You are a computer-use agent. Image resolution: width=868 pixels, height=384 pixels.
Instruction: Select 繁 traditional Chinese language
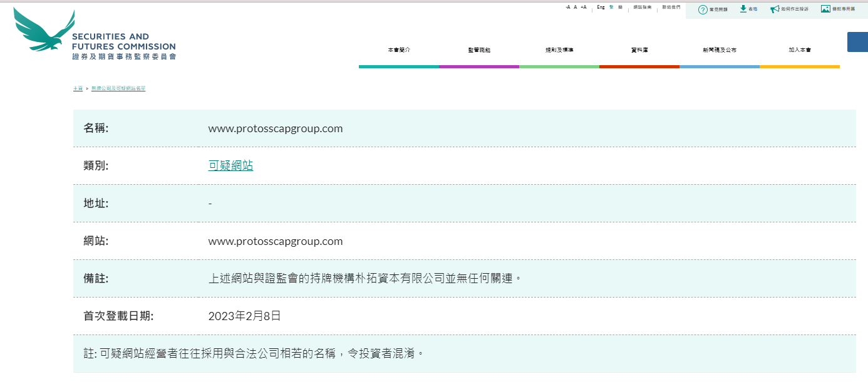coord(611,7)
